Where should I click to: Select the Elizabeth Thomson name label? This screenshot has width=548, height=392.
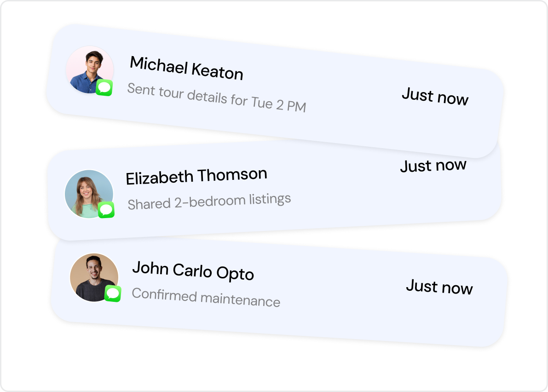(196, 176)
